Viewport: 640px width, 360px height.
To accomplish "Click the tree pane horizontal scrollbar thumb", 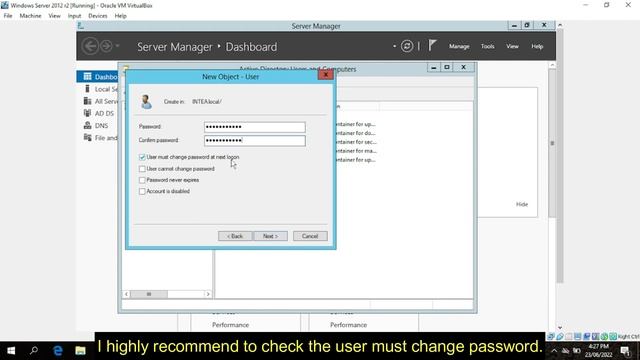I will click(x=149, y=294).
